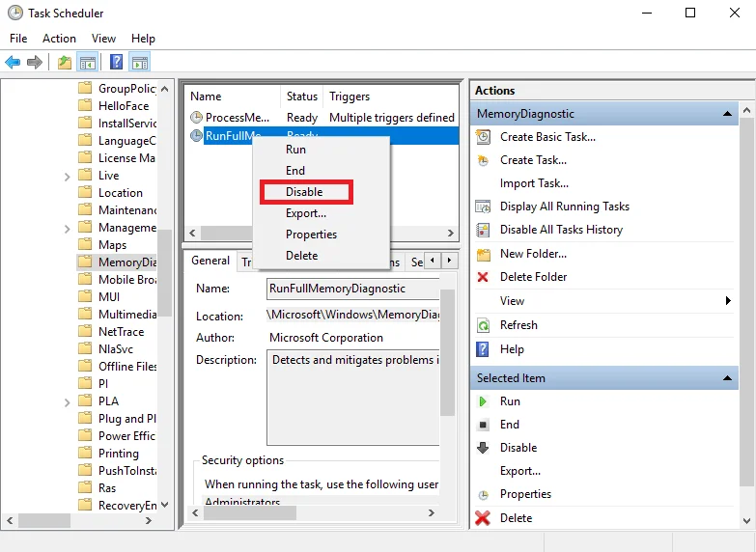Click the New Folder icon in Actions

tap(483, 254)
